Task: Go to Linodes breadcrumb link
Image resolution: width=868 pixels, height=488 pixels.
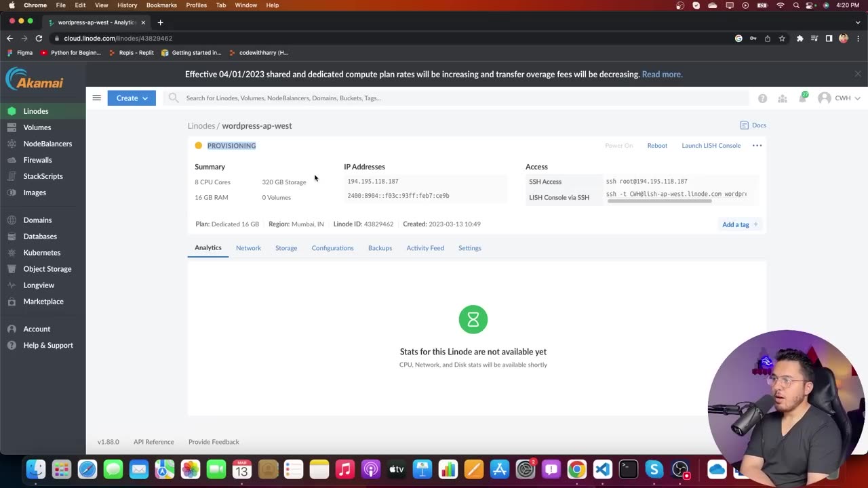Action: point(201,126)
